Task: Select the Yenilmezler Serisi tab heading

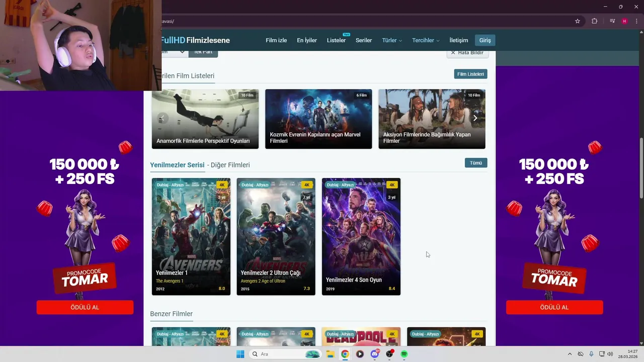Action: pos(177,165)
